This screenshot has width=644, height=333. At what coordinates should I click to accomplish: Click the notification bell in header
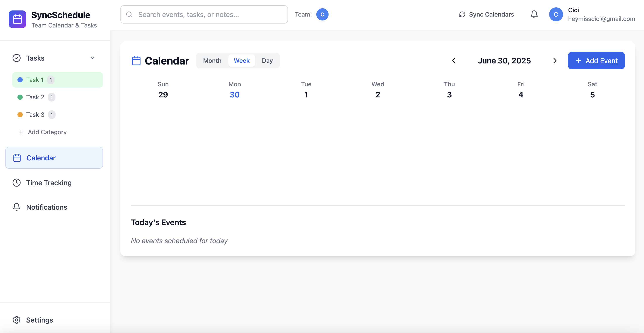click(534, 14)
